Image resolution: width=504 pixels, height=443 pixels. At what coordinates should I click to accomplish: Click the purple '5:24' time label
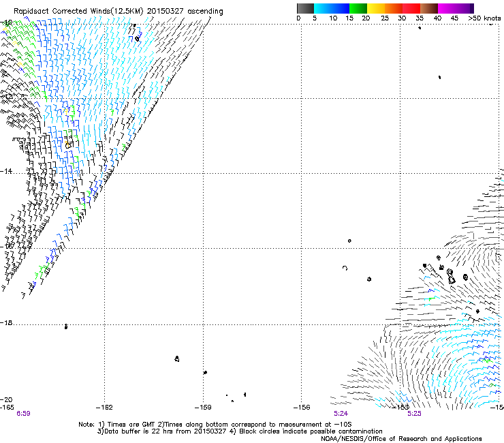pos(341,414)
